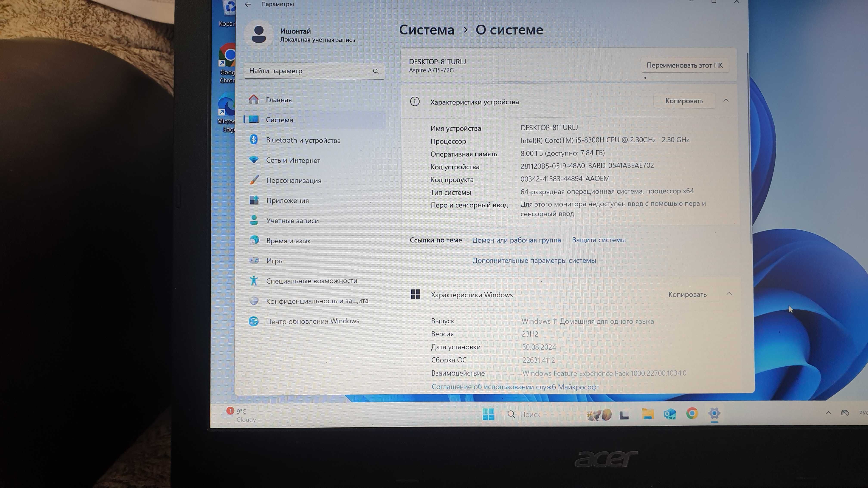The height and width of the screenshot is (488, 868).
Task: Click the Игры gamepad icon
Action: point(254,260)
